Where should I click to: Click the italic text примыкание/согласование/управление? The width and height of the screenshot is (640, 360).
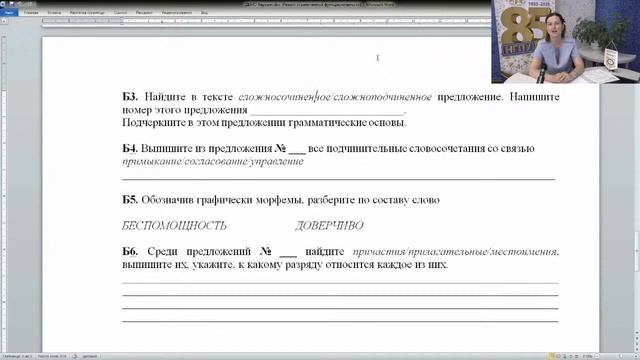(213, 162)
